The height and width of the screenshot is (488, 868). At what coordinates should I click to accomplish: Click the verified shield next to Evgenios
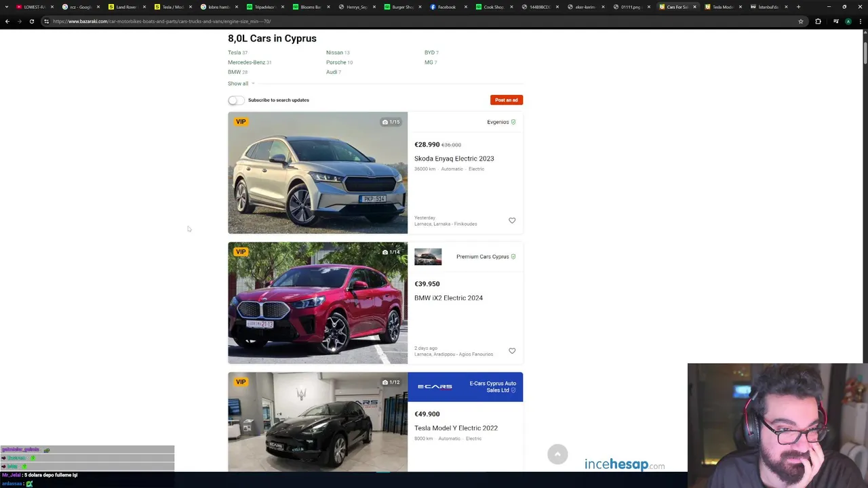pos(513,122)
